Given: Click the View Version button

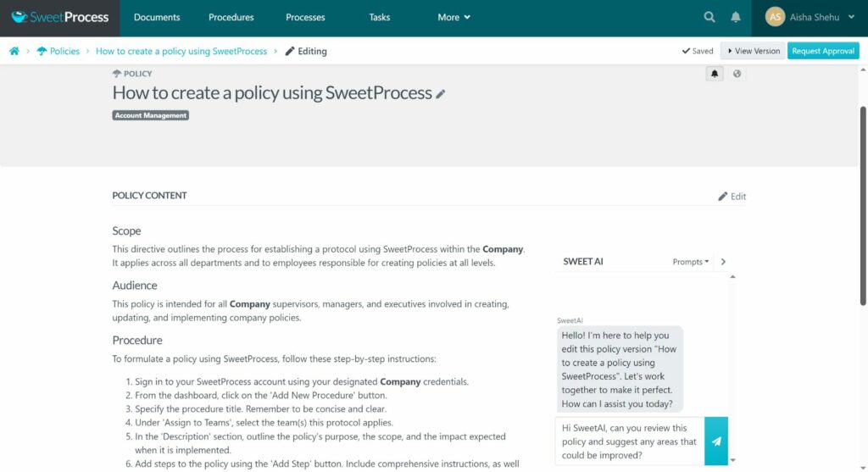Looking at the screenshot, I should (753, 51).
